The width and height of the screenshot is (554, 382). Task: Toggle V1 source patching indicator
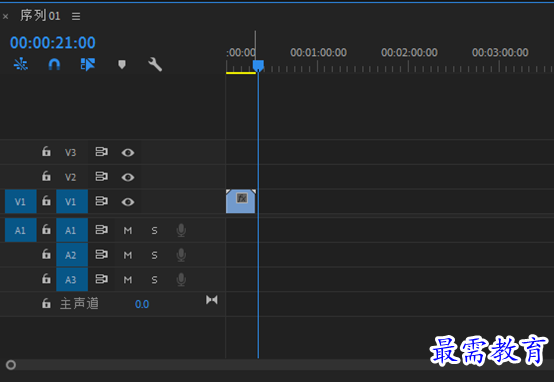pyautogui.click(x=20, y=201)
